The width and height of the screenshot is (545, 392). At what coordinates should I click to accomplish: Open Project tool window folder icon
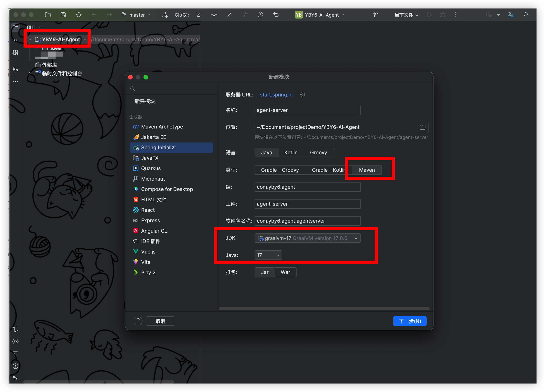[x=15, y=28]
